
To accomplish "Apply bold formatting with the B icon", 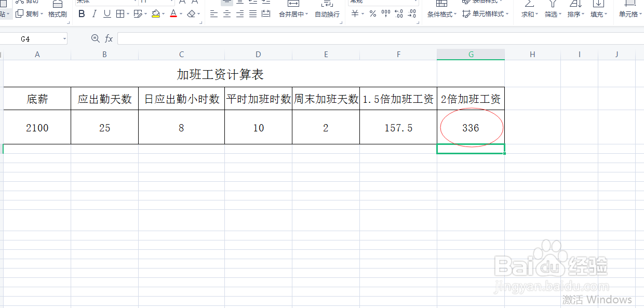I will [81, 14].
